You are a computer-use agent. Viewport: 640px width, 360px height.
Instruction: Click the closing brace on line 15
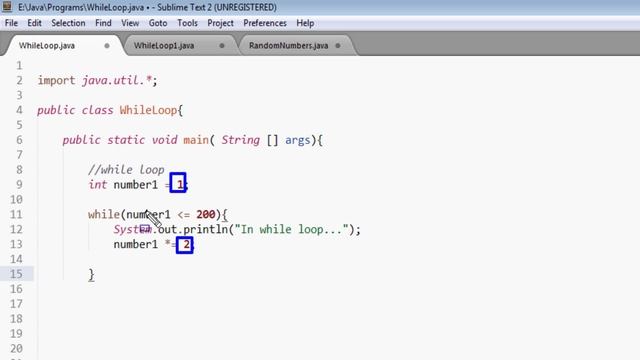coord(91,275)
